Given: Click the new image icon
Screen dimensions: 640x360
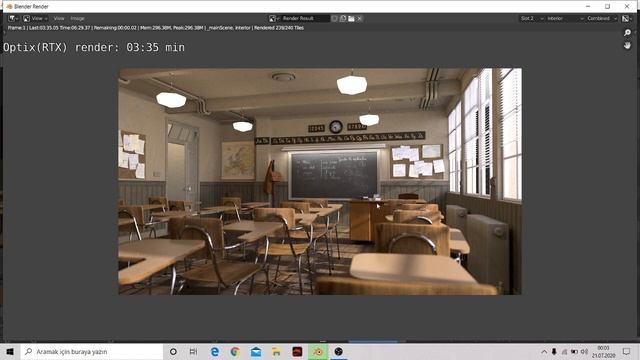Looking at the screenshot, I should (343, 18).
